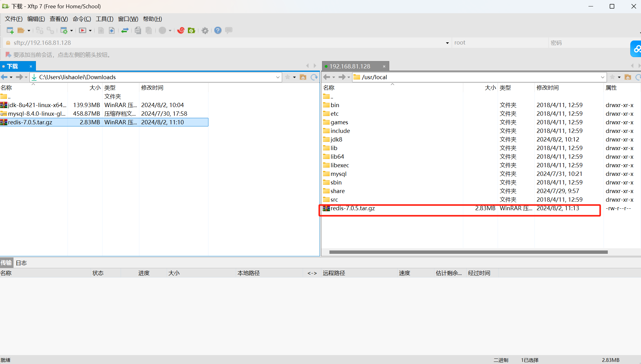Go back in the remote pane

coord(327,77)
